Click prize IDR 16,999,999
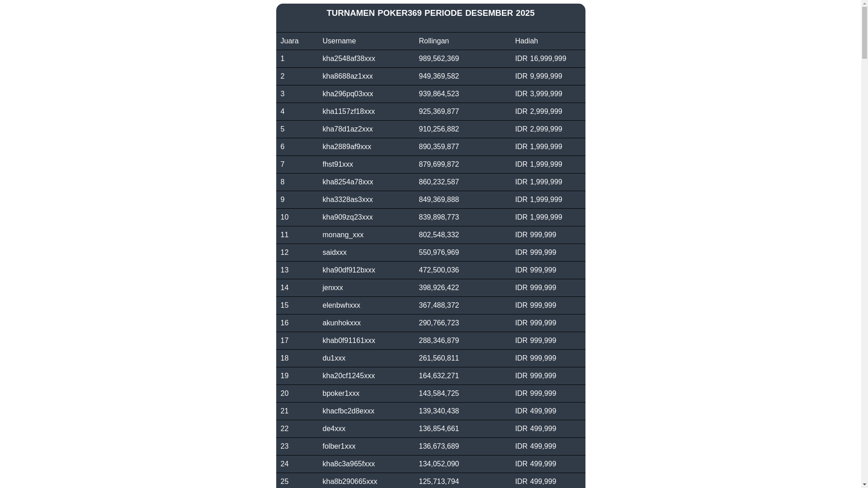Viewport: 868px width, 488px height. coord(540,59)
